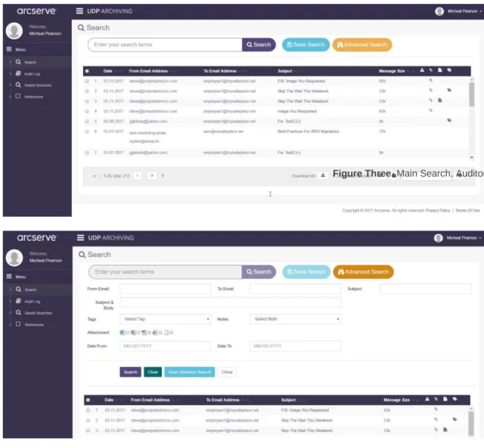Viewport: 484px width, 448px height.
Task: Toggle select-all checkbox in upper table header
Action: click(87, 71)
